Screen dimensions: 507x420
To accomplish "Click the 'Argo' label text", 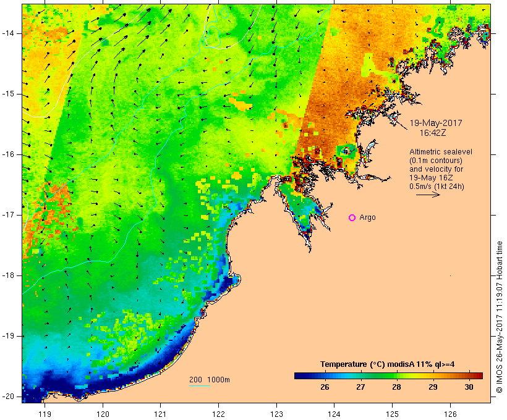I will pos(368,218).
